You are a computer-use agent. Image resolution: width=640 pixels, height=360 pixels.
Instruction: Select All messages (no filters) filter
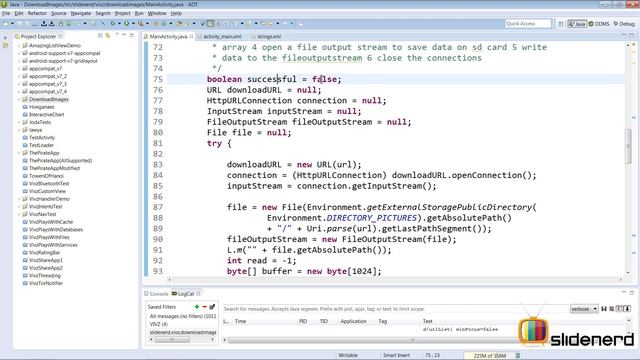182,316
